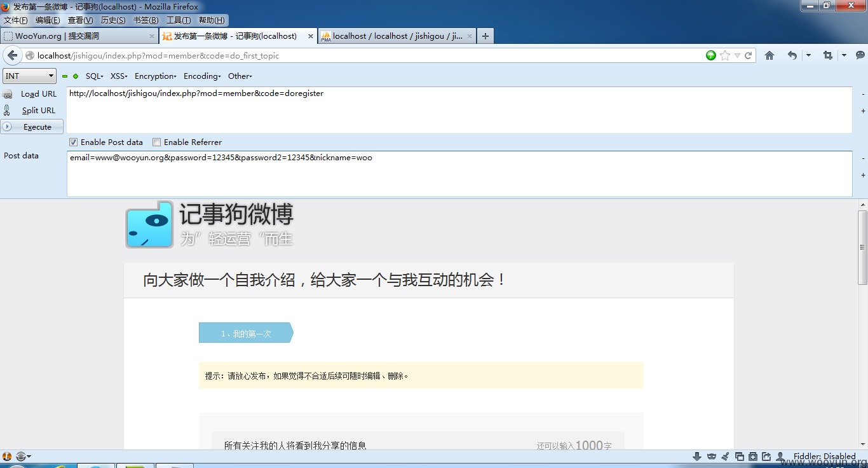Image resolution: width=868 pixels, height=468 pixels.
Task: Open the 查看(V) menu
Action: click(x=81, y=20)
